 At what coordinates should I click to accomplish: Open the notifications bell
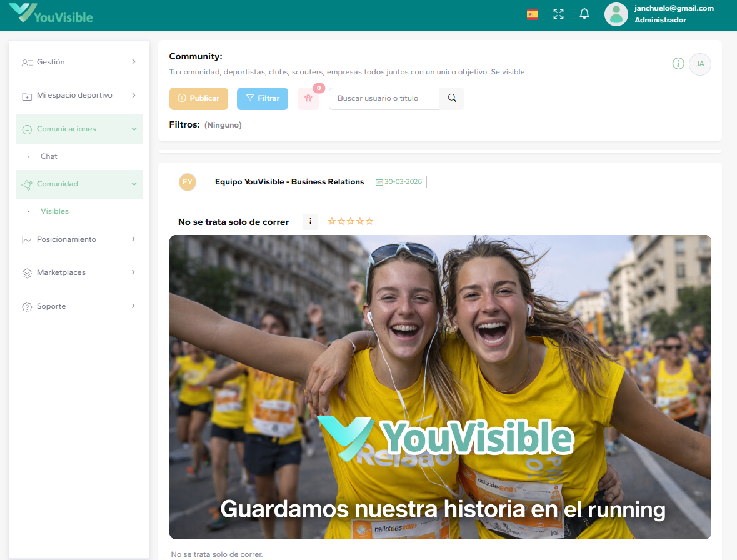pos(584,13)
